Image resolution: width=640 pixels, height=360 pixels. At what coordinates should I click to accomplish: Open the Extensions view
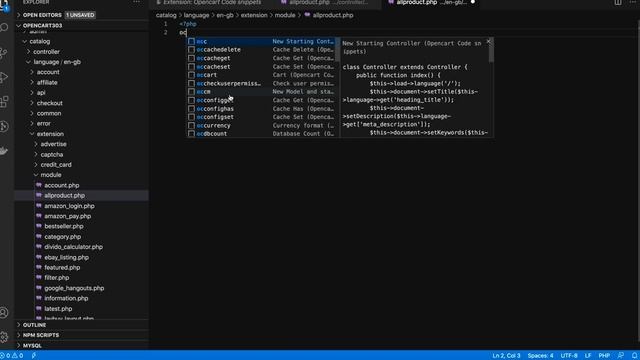(x=4, y=102)
